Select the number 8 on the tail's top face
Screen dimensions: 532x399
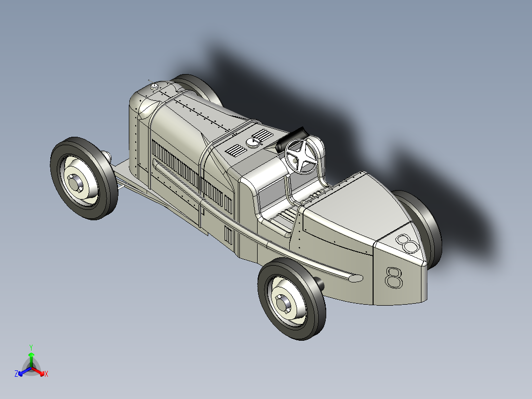(407, 243)
